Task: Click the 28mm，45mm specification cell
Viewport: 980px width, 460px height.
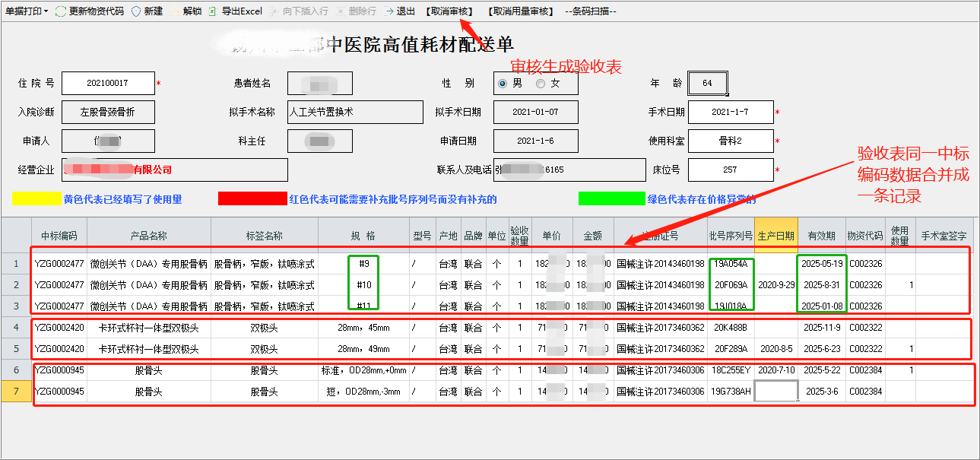Action: point(363,328)
